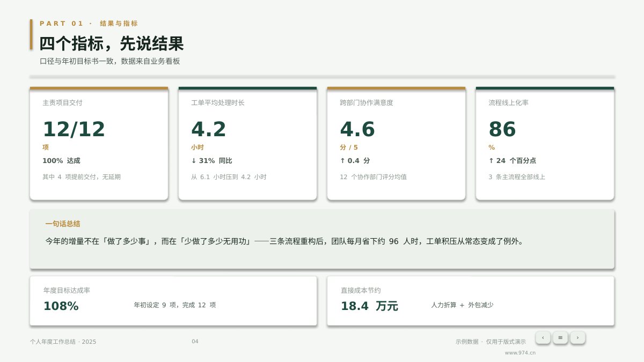644x362 pixels.
Task: Click the 100% 达成 text
Action: point(61,160)
